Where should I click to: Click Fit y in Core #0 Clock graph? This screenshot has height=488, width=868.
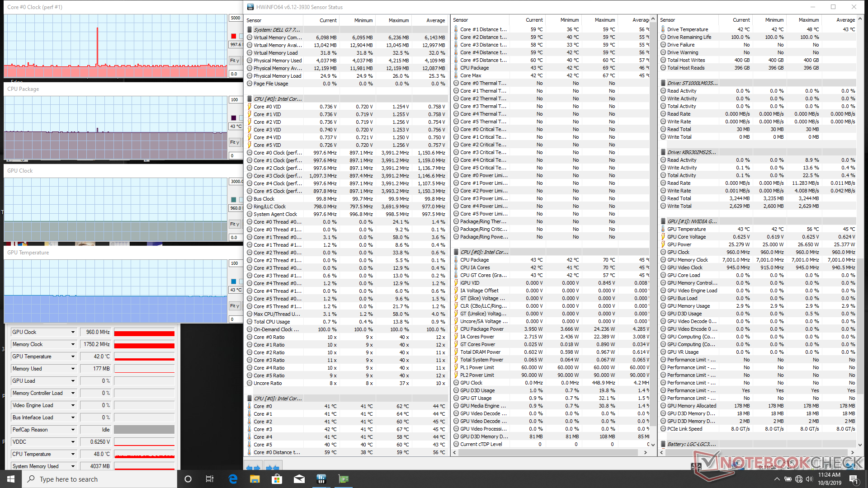click(x=235, y=61)
